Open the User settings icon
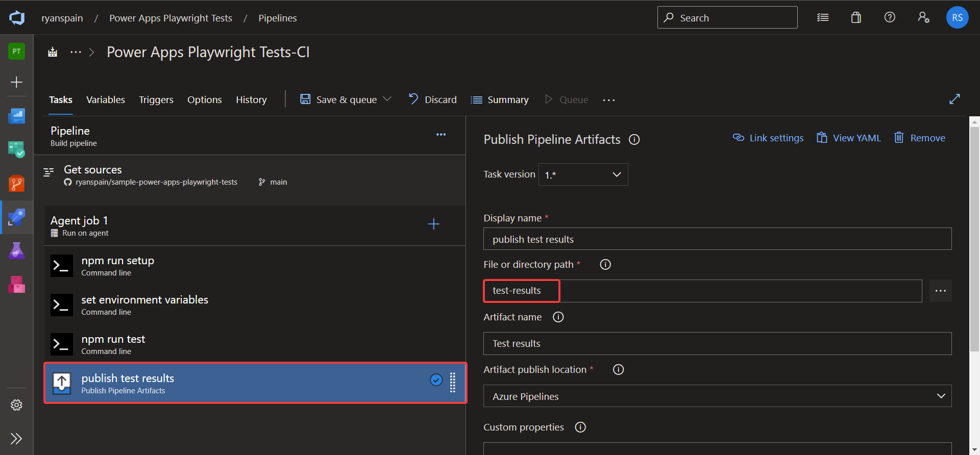 tap(923, 18)
